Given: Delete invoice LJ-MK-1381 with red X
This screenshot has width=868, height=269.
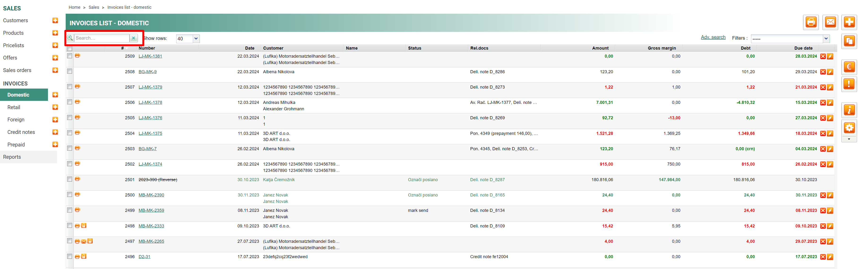Looking at the screenshot, I should tap(823, 56).
